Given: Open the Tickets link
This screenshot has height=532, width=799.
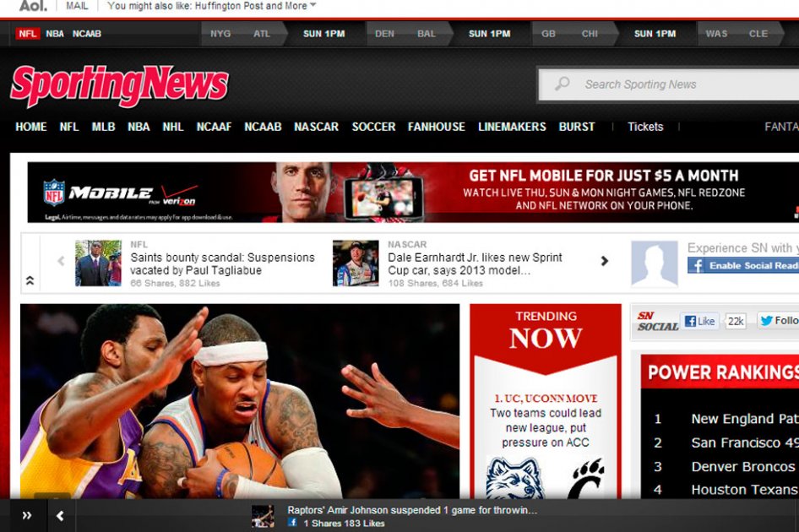Looking at the screenshot, I should tap(645, 127).
